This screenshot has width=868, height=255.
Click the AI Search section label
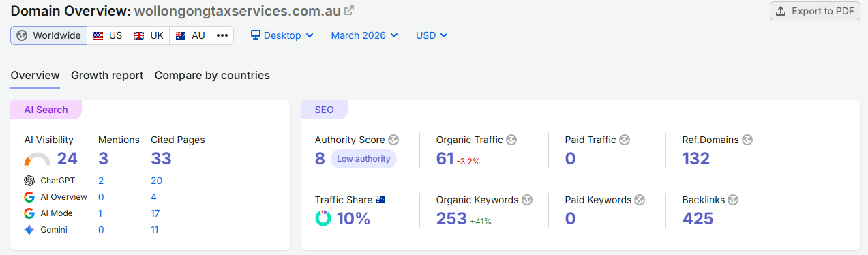pyautogui.click(x=46, y=110)
